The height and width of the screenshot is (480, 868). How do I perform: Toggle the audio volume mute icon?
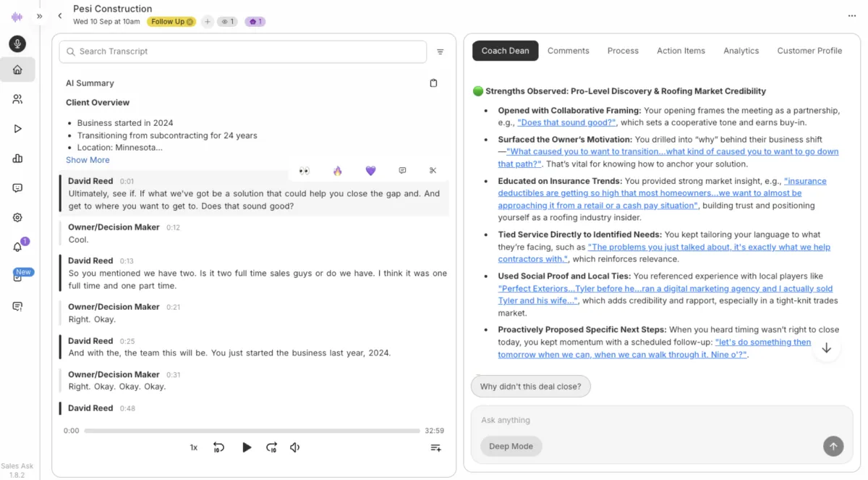click(x=295, y=447)
